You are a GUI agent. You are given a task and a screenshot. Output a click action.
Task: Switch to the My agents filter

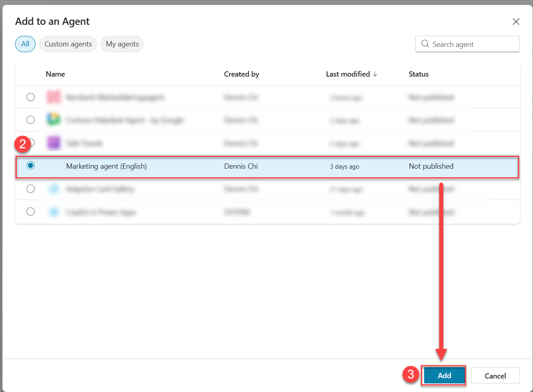coord(122,44)
